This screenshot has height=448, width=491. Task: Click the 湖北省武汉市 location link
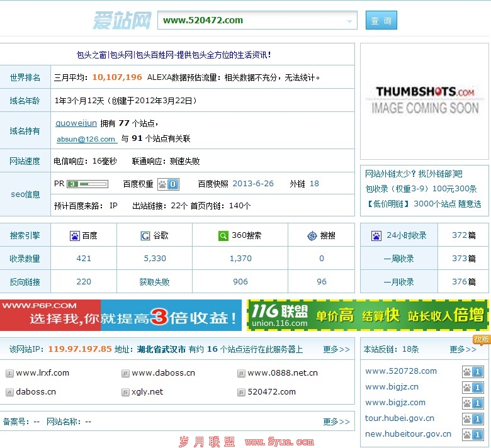click(161, 349)
